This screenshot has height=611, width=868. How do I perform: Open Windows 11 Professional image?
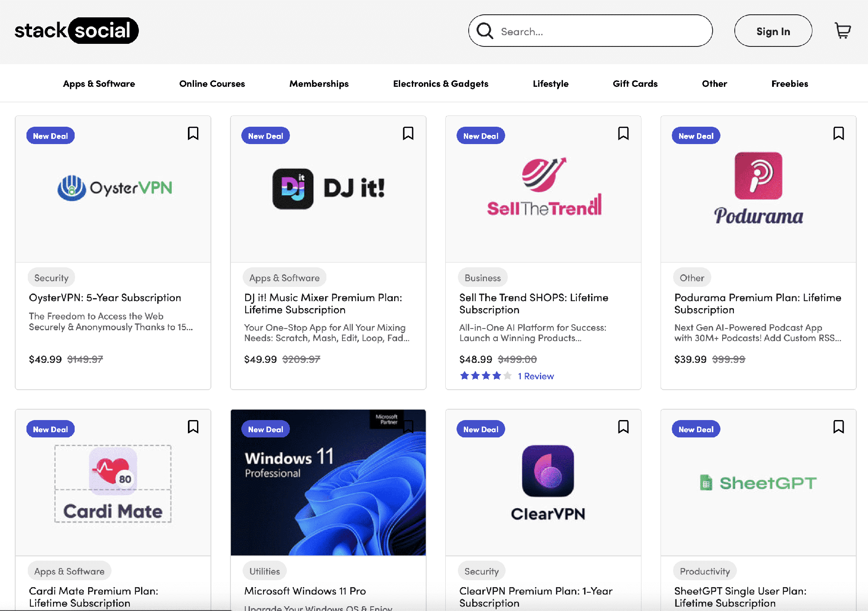(x=328, y=482)
